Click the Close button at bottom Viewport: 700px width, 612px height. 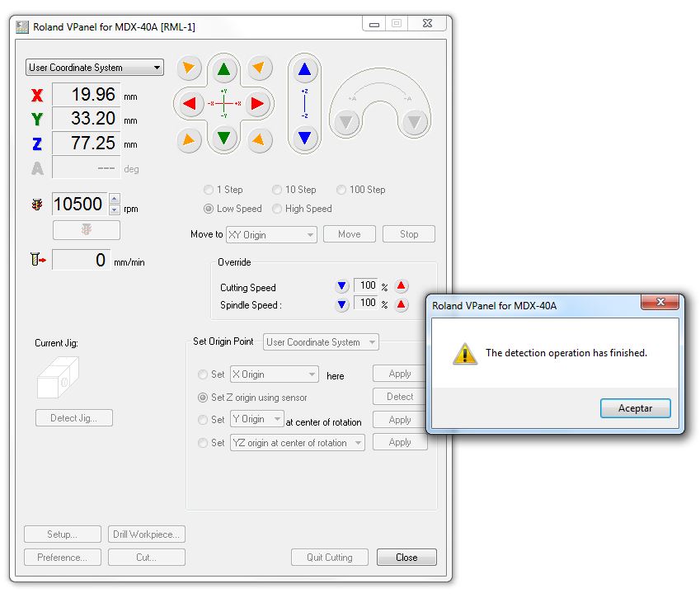point(406,558)
